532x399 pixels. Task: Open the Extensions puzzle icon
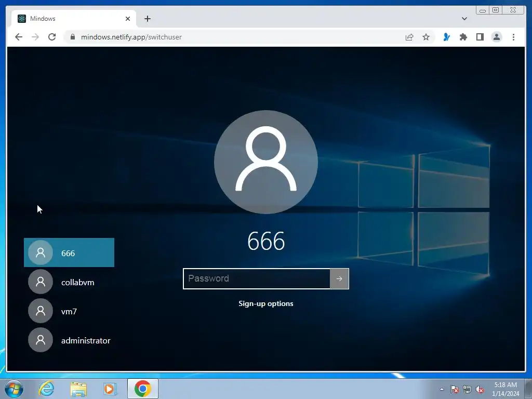coord(463,37)
